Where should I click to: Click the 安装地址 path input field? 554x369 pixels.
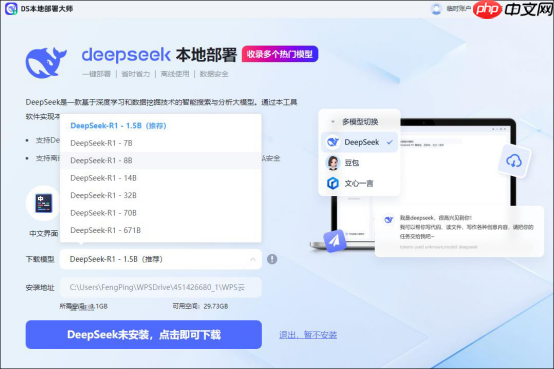click(x=161, y=287)
